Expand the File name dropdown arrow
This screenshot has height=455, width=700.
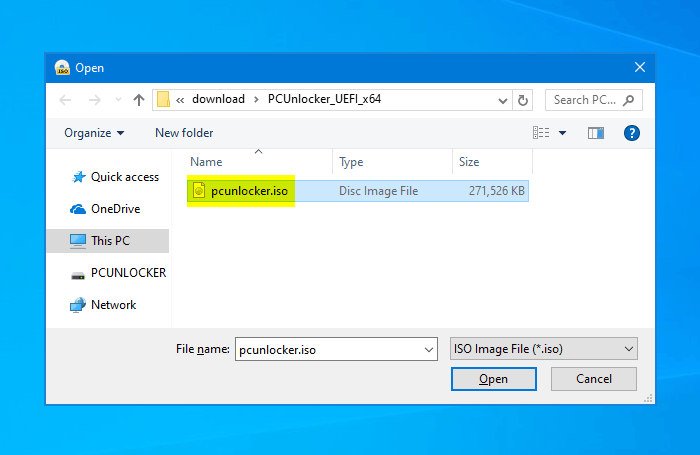(429, 350)
